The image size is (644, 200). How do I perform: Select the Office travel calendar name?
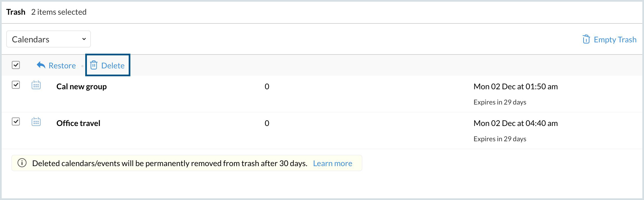point(78,123)
